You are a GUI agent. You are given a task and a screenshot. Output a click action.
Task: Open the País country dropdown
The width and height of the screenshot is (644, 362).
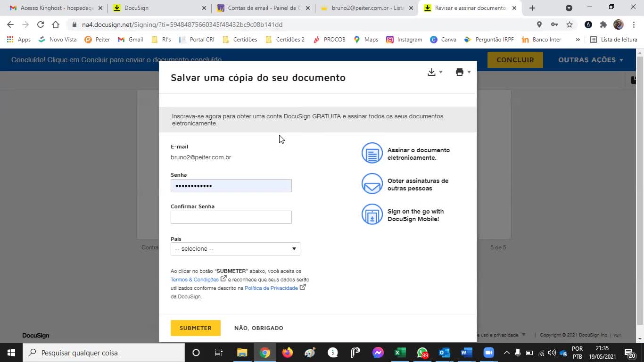(x=235, y=249)
